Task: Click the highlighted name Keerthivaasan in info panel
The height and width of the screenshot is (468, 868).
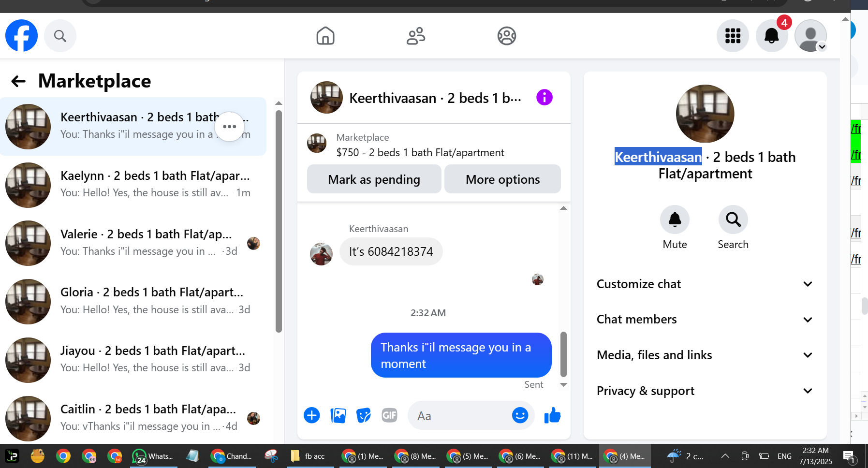Action: point(658,157)
